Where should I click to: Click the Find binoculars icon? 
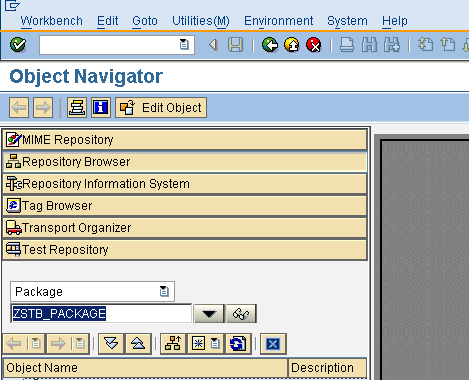coord(369,45)
